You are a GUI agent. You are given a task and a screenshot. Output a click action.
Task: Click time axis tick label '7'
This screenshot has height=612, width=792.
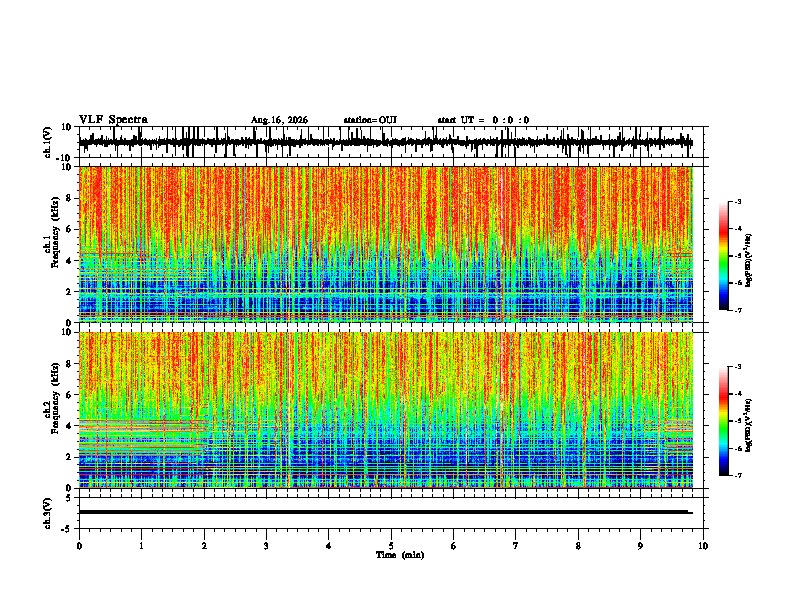(516, 546)
